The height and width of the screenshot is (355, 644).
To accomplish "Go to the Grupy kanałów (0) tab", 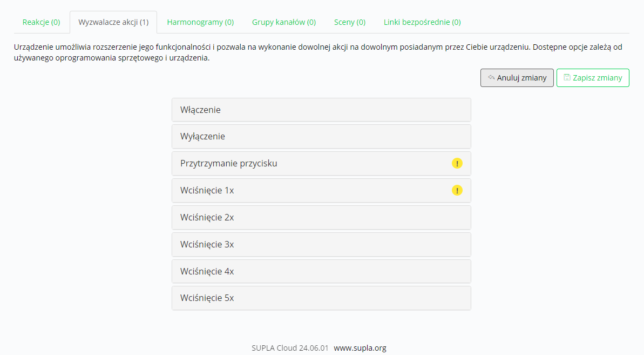I will click(x=284, y=22).
